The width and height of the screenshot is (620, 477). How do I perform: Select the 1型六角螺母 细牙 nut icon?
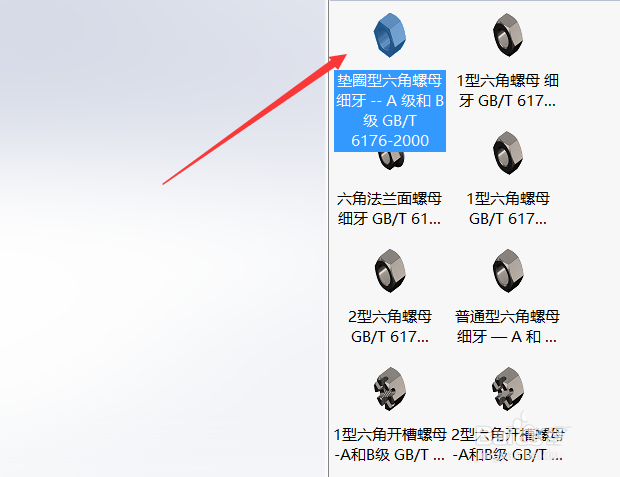[508, 35]
